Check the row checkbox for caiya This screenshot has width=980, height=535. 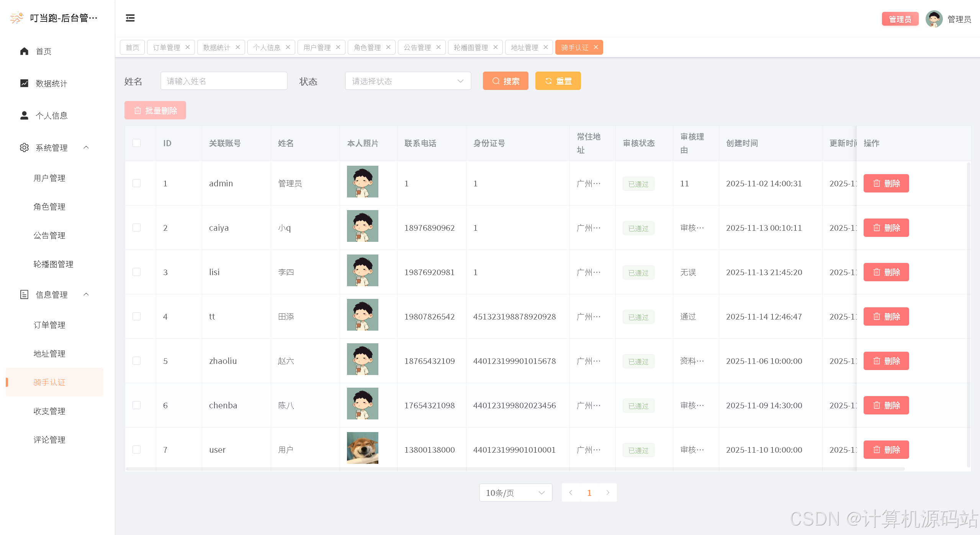click(x=136, y=228)
